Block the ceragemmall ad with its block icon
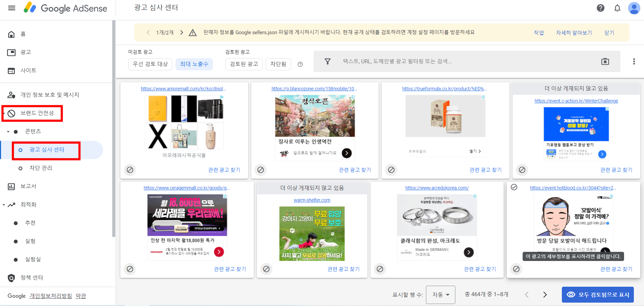 [x=130, y=269]
